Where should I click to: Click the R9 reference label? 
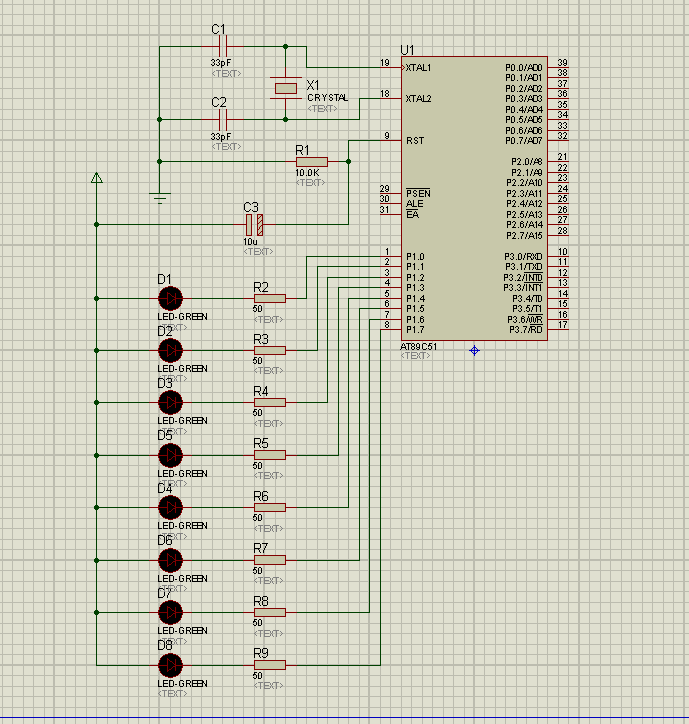(x=261, y=653)
